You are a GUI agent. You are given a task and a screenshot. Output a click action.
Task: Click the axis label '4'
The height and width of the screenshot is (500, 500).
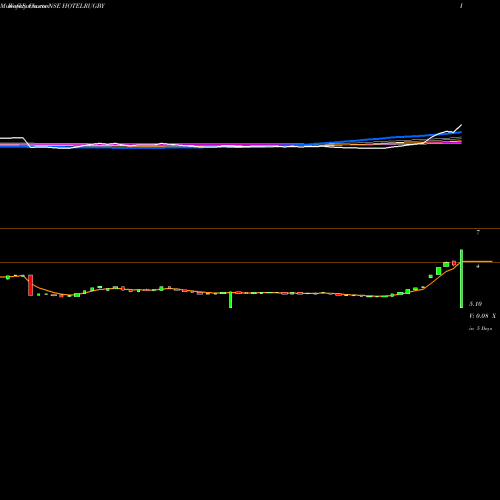pos(478,266)
